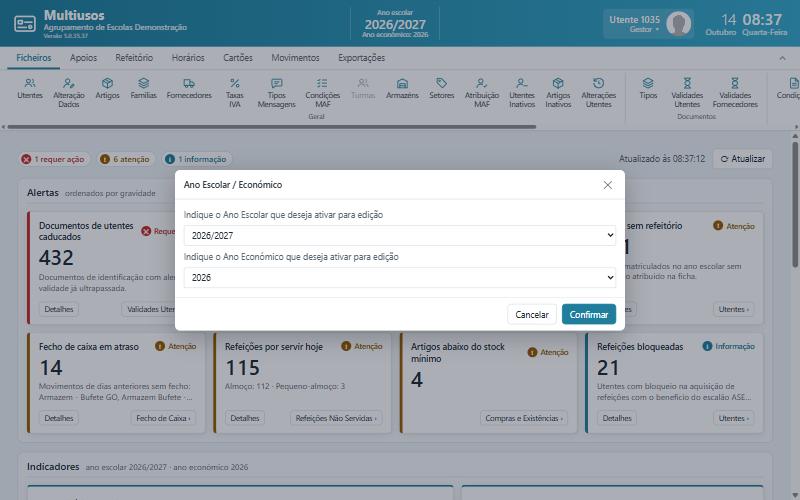Viewport: 800px width, 500px height.
Task: Open Utentes Inativos icon
Action: point(521,92)
